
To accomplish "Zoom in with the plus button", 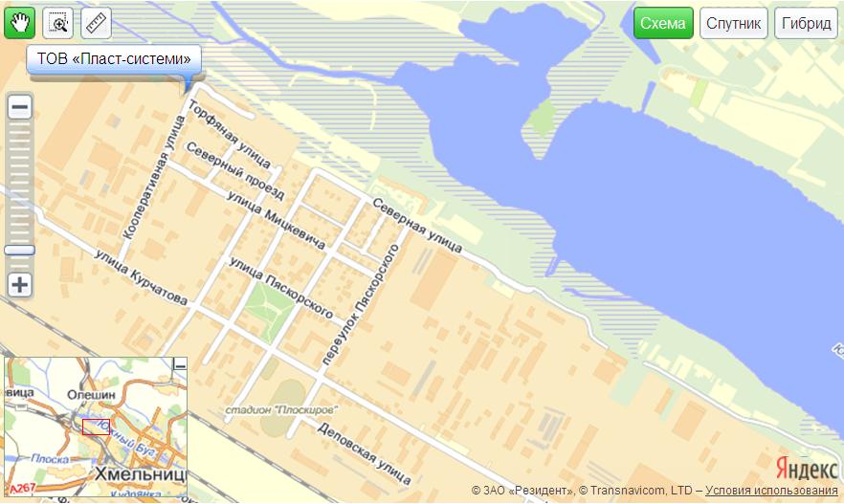I will [x=20, y=285].
